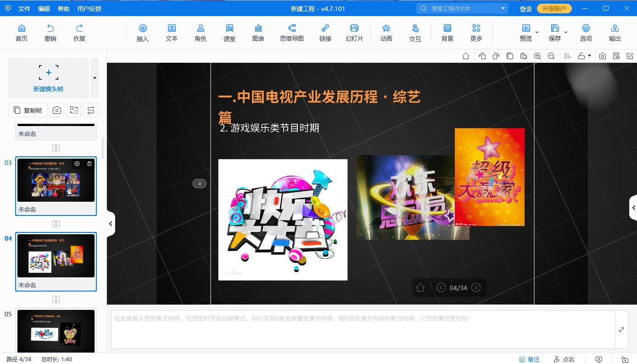
Task: Change the 背景 background
Action: click(x=447, y=33)
